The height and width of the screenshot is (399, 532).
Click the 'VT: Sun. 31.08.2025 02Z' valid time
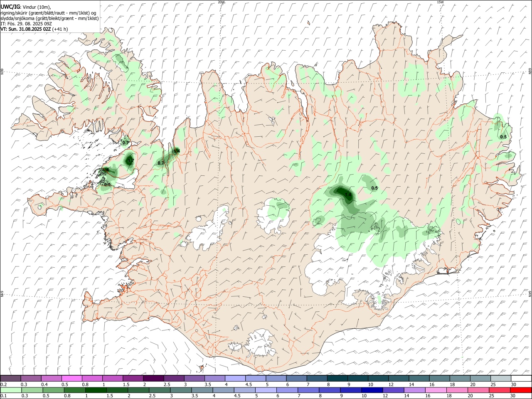pyautogui.click(x=25, y=29)
